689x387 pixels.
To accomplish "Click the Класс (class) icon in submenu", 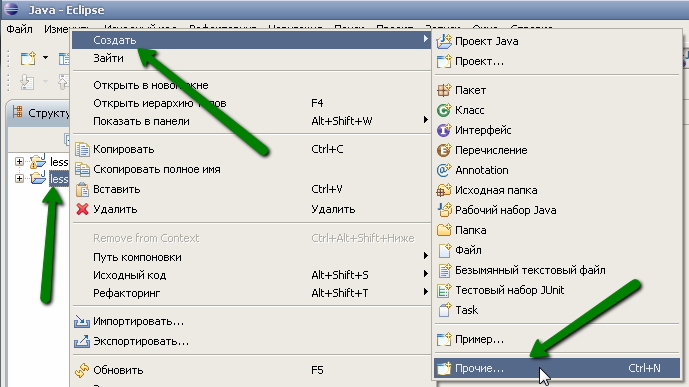I will pos(444,110).
